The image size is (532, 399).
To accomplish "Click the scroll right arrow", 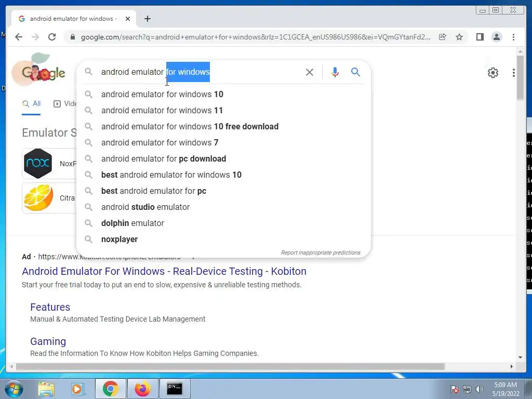I will pos(512,366).
